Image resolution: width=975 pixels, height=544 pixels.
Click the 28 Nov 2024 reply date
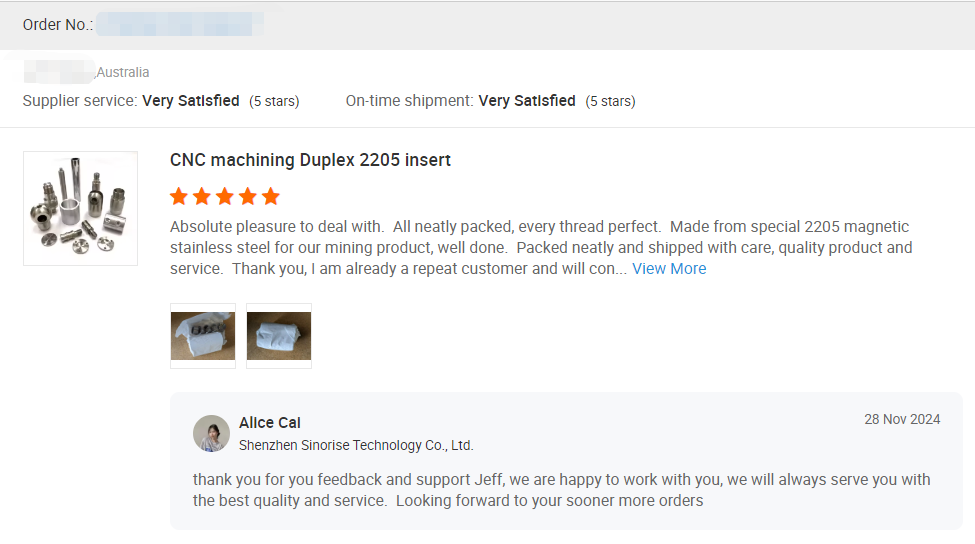click(902, 419)
